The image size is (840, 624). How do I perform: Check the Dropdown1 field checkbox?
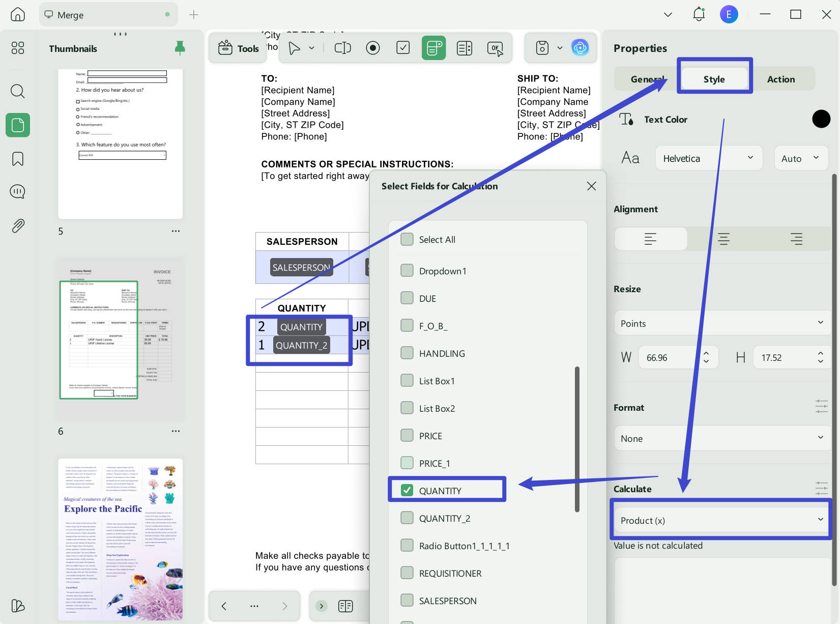(x=407, y=270)
